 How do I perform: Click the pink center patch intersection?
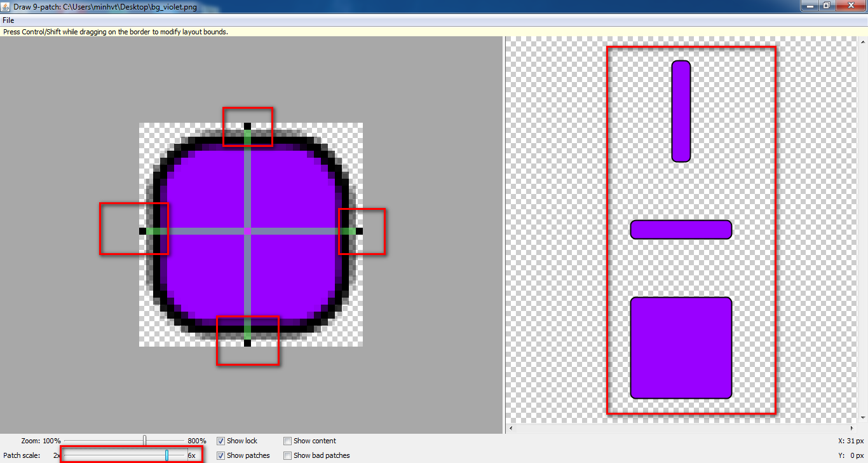pos(247,231)
